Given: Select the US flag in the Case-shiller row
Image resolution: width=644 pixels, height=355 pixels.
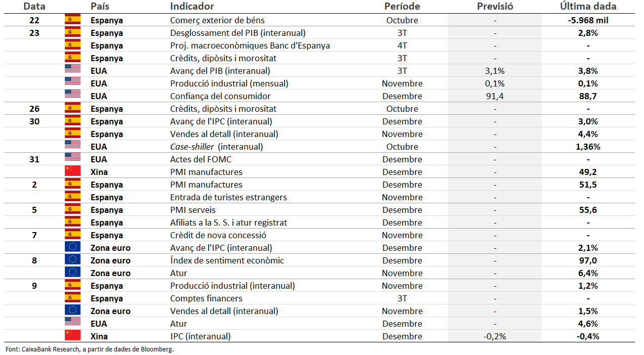Looking at the screenshot, I should [x=72, y=147].
